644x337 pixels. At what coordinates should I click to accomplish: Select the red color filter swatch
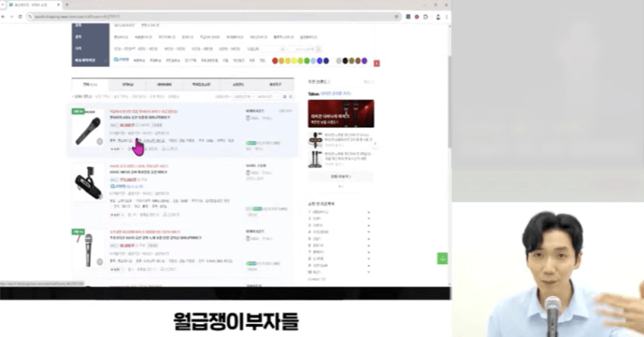pos(275,61)
